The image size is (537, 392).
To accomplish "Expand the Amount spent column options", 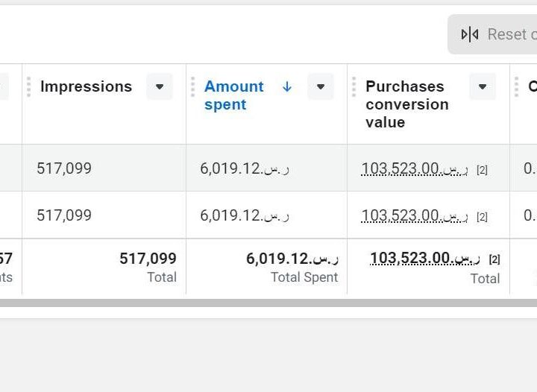I will click(320, 87).
